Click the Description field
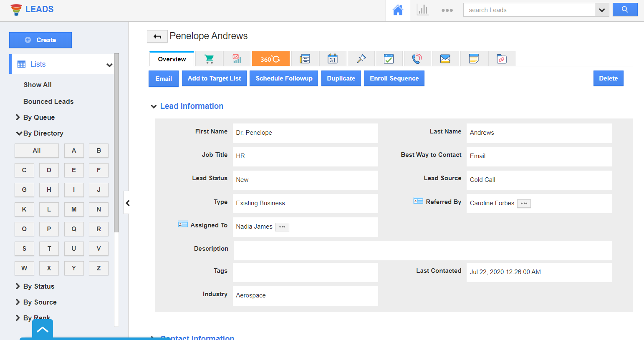The height and width of the screenshot is (340, 644). pos(422,251)
